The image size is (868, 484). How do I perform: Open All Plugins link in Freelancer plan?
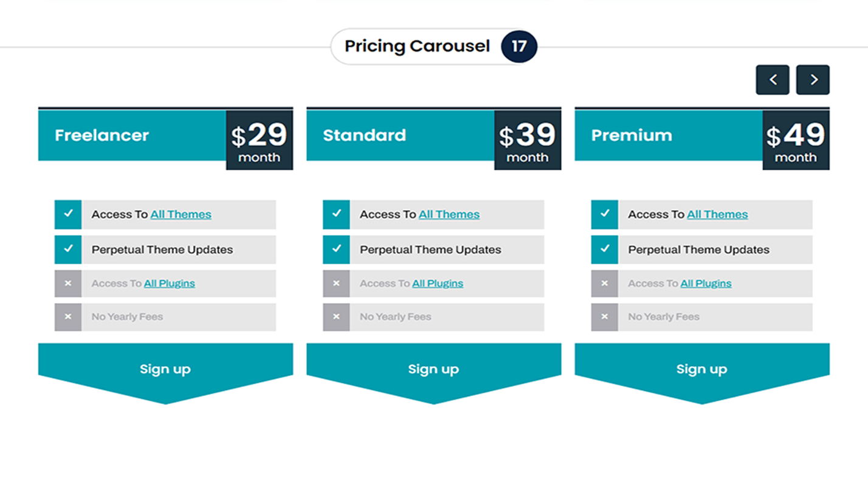170,284
